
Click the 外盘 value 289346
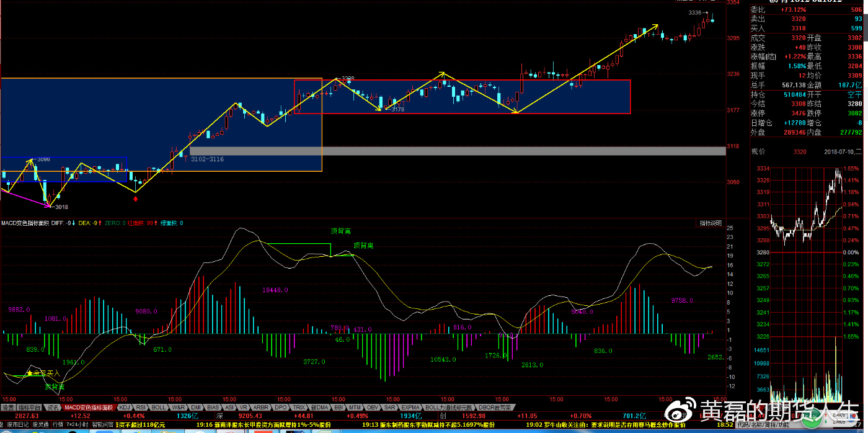pyautogui.click(x=794, y=132)
